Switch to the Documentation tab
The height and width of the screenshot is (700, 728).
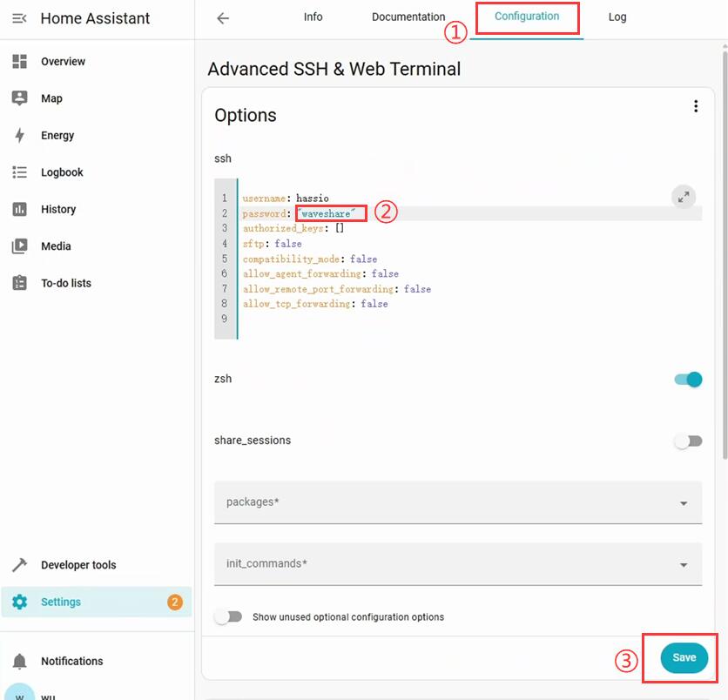tap(408, 17)
